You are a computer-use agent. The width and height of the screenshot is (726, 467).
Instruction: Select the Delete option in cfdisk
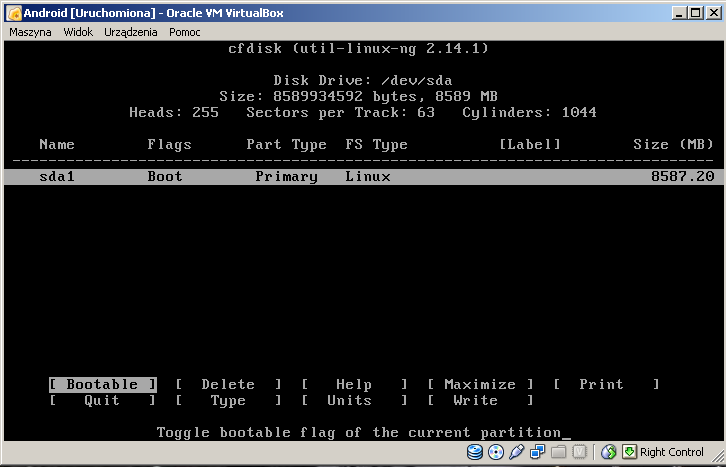(228, 384)
